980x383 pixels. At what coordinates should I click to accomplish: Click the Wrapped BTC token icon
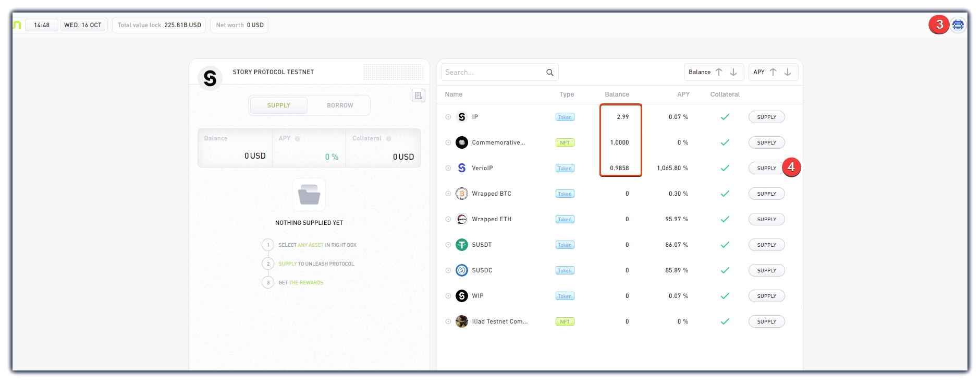click(462, 194)
